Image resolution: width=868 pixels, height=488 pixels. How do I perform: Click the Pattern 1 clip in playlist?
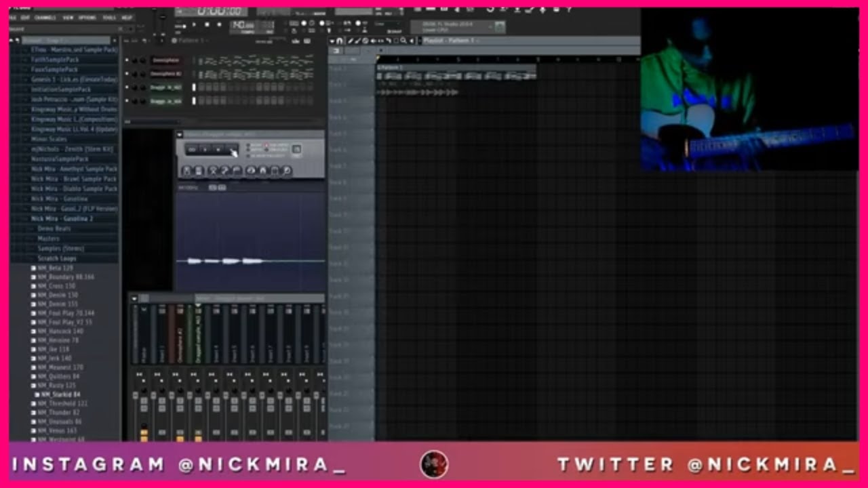(456, 72)
